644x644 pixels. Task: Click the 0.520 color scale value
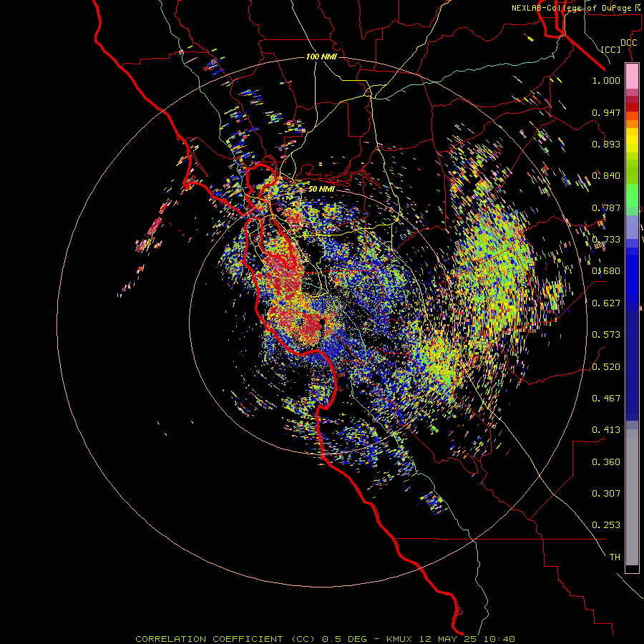[606, 367]
